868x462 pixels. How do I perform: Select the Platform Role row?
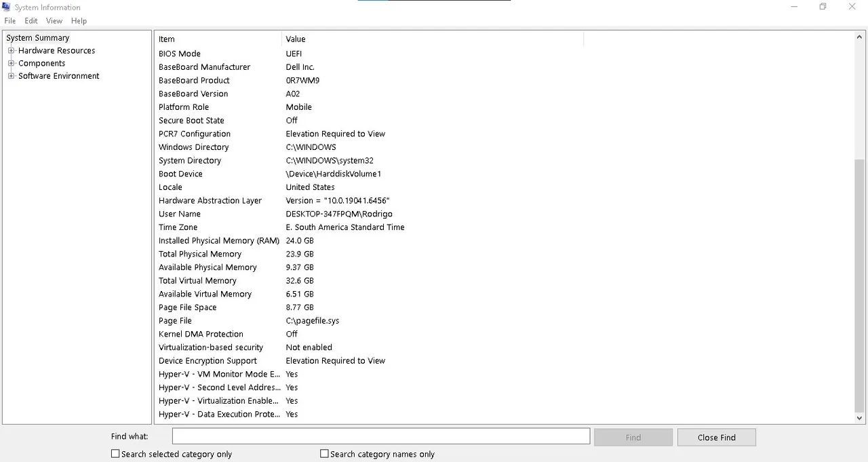click(504, 107)
